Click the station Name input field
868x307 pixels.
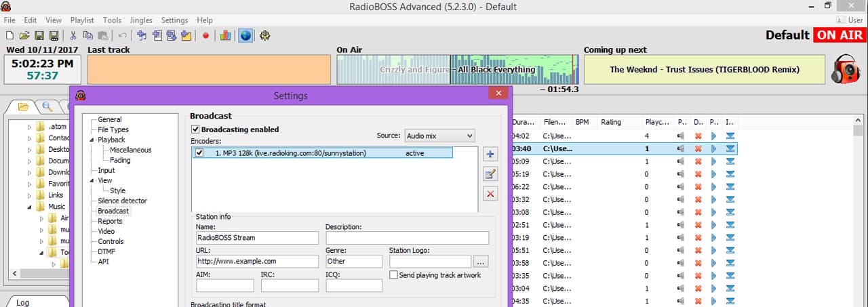pos(256,238)
